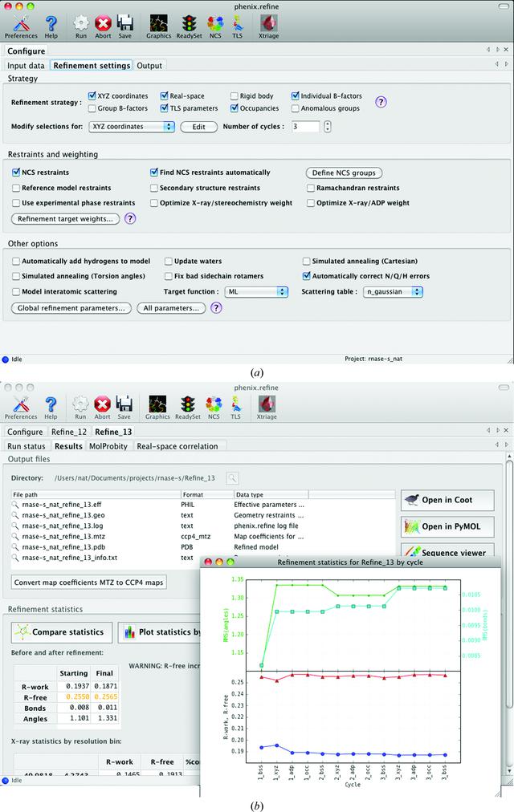Toggle Real-space checkbox

165,95
